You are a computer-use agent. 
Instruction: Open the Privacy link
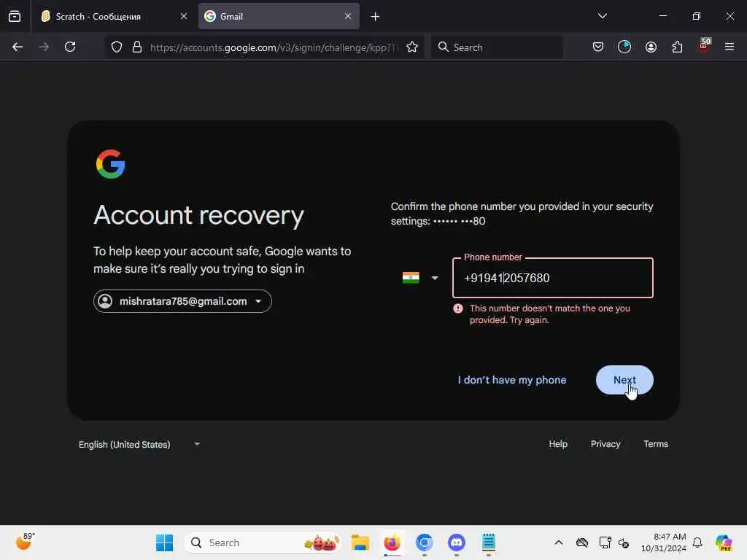[x=605, y=444]
